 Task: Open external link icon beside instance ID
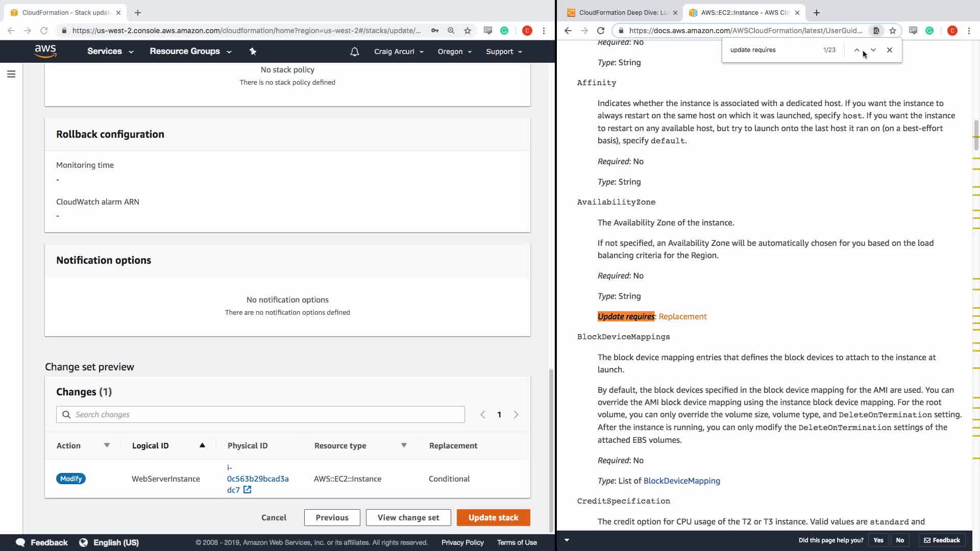248,490
